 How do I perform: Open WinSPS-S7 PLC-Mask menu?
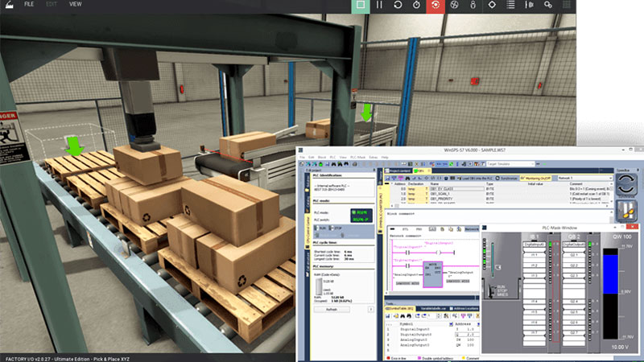(x=357, y=157)
